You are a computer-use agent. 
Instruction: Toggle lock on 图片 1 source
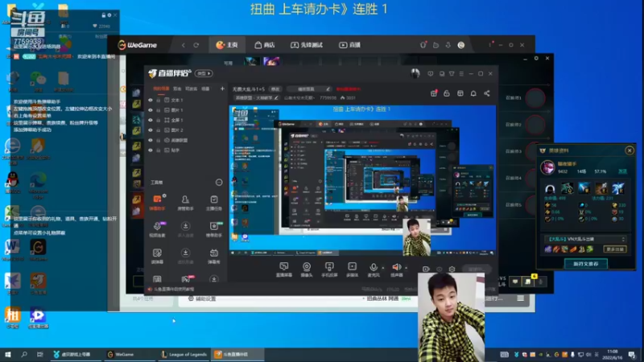158,110
